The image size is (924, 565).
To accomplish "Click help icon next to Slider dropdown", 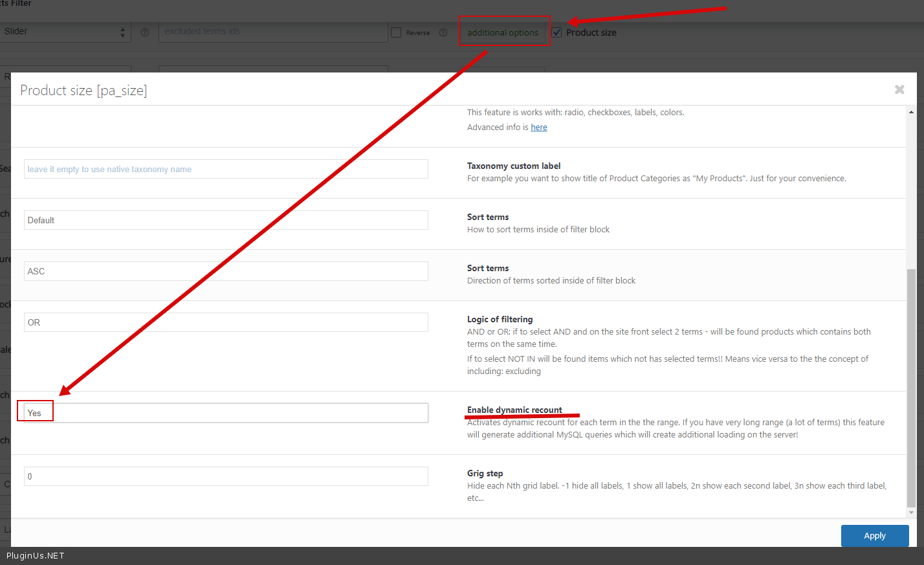I will coord(145,32).
